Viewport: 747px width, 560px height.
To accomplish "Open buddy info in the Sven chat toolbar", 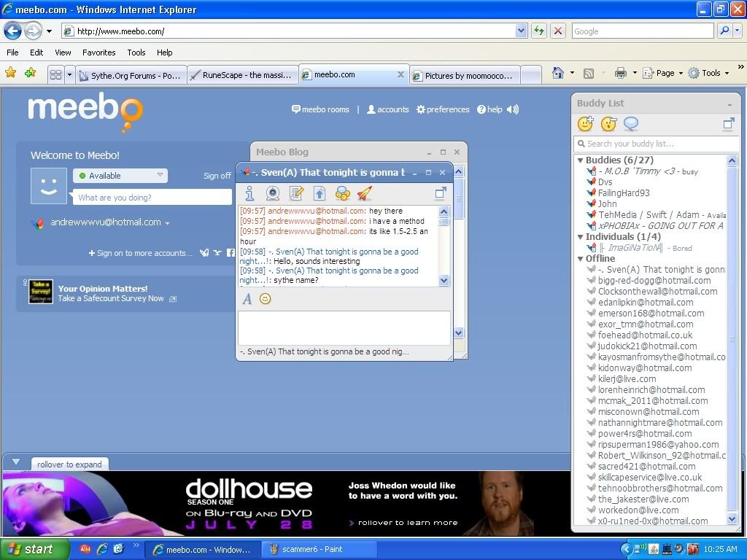I will pos(249,193).
